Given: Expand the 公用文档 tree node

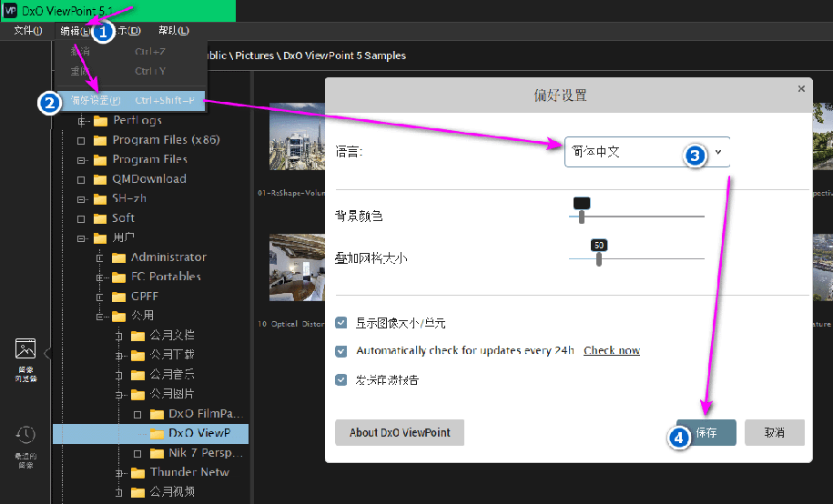Looking at the screenshot, I should [x=119, y=337].
